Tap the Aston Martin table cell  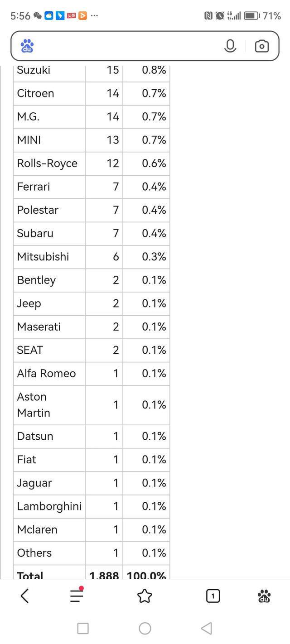49,405
